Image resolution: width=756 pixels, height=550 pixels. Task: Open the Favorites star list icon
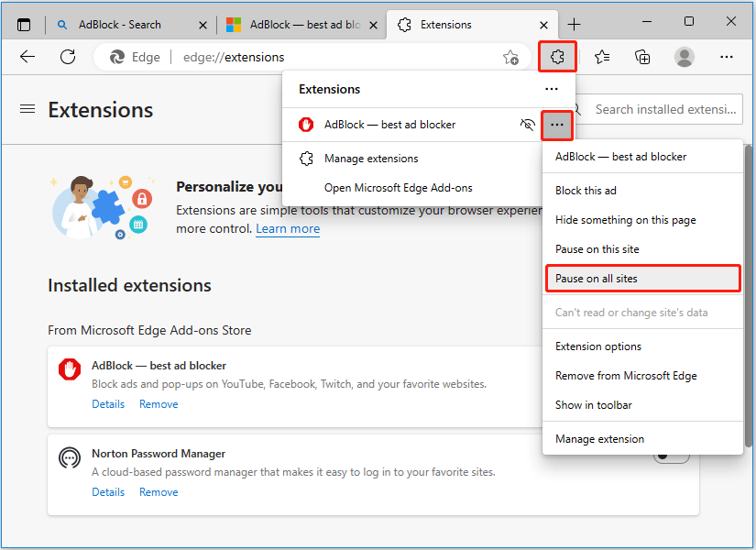(601, 56)
